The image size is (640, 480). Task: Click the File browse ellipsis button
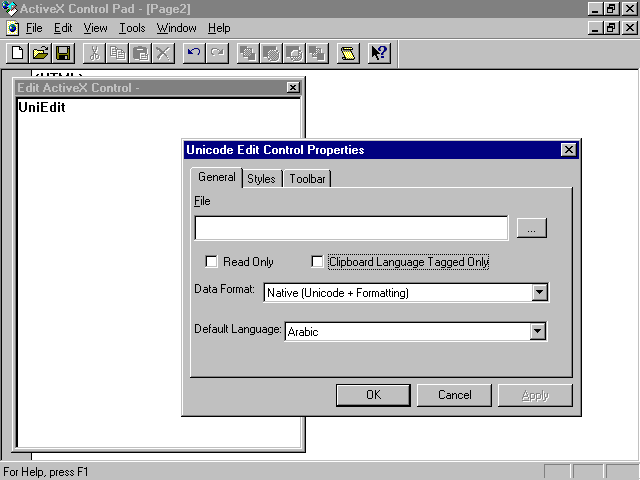pos(531,229)
